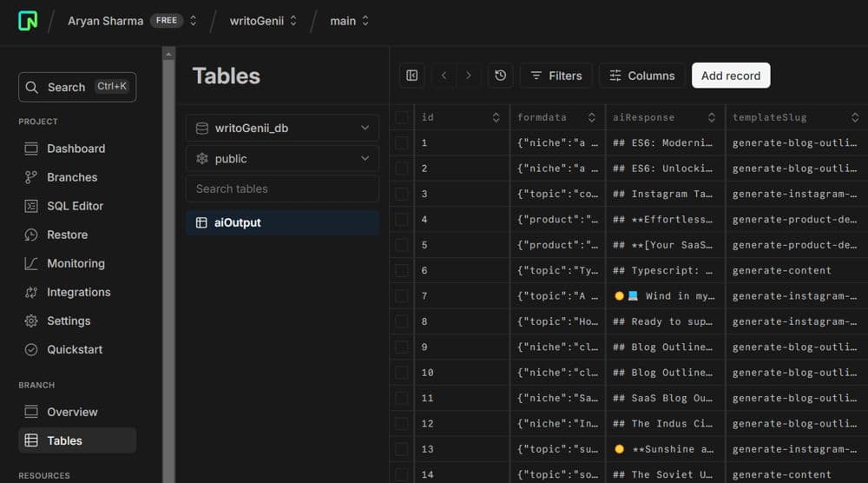Open the main branch selector

click(x=350, y=21)
